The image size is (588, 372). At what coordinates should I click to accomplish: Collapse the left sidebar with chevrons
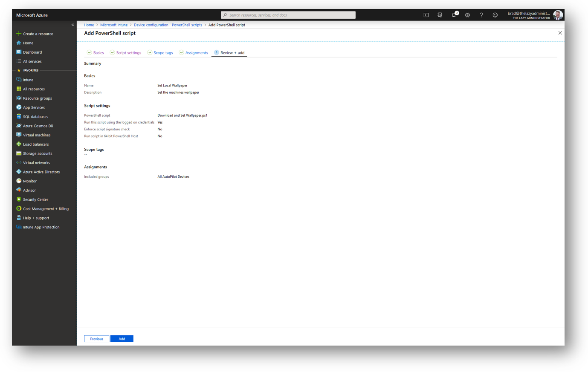coord(72,25)
